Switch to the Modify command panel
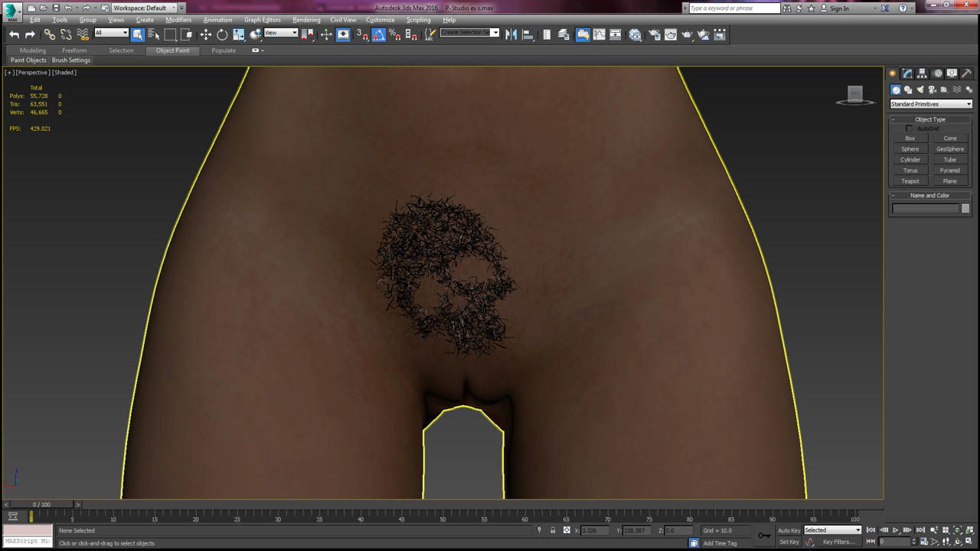This screenshot has height=551, width=980. pos(907,73)
